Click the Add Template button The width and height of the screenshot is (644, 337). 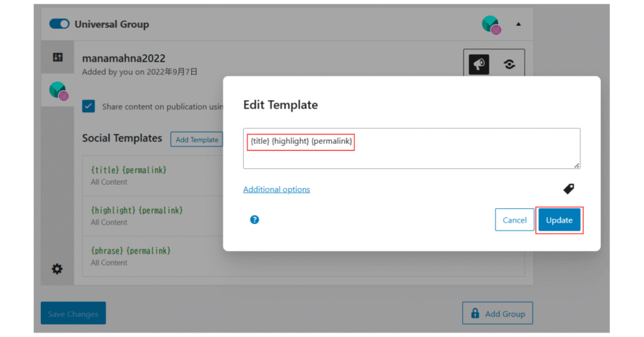pyautogui.click(x=197, y=140)
